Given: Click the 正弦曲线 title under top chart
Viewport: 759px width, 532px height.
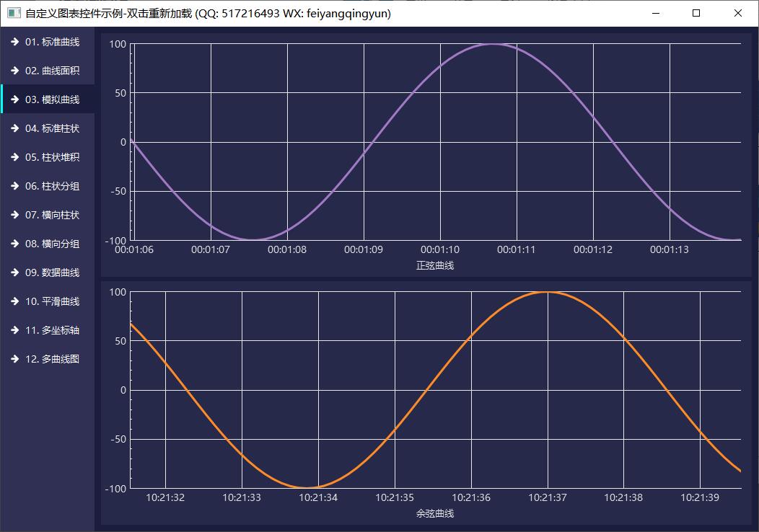Looking at the screenshot, I should pyautogui.click(x=435, y=265).
